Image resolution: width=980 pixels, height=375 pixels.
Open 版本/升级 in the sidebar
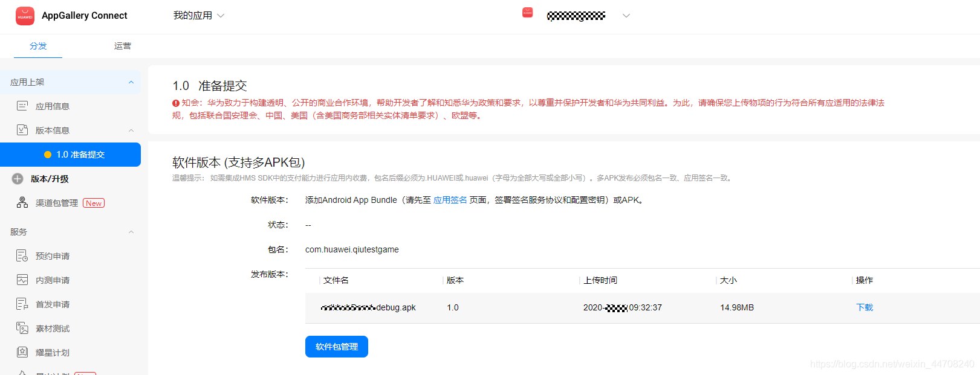[50, 179]
